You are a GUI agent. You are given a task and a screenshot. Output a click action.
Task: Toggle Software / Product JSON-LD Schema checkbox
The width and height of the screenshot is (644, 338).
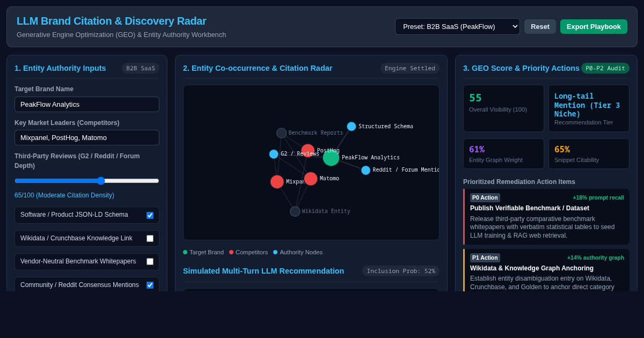click(x=150, y=215)
